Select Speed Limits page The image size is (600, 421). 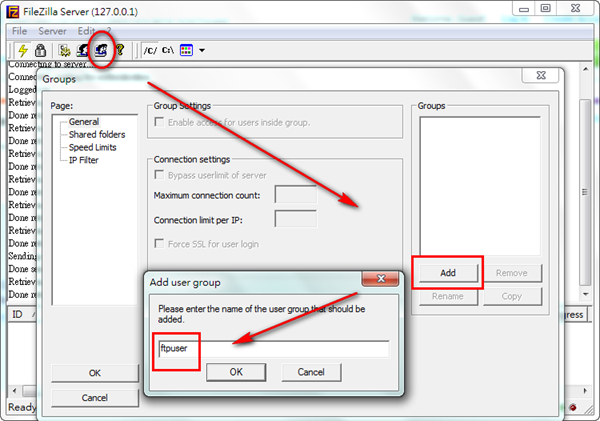coord(92,147)
